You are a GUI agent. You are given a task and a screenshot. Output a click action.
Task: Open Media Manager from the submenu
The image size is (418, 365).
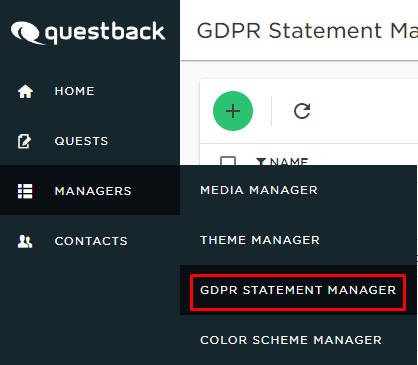click(x=298, y=190)
